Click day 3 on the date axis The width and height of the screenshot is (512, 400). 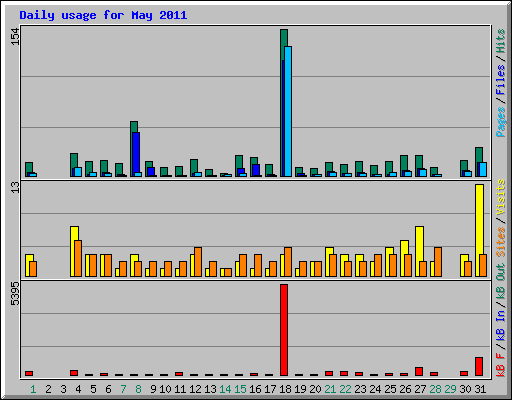[x=63, y=389]
